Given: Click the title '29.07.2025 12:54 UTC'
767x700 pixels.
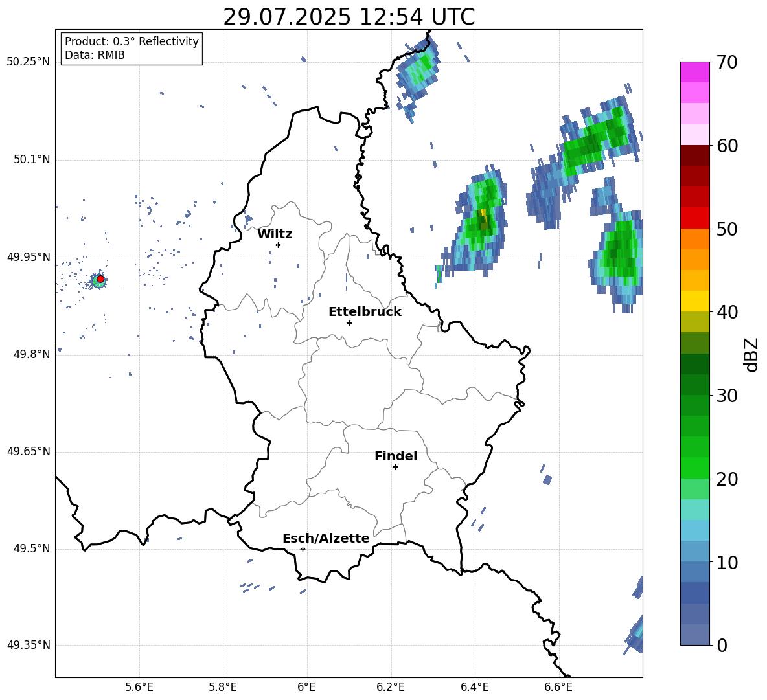Looking at the screenshot, I should [349, 17].
